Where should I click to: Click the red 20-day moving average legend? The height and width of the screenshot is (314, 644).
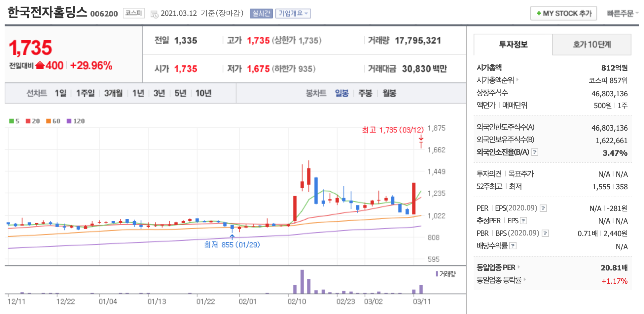click(33, 121)
